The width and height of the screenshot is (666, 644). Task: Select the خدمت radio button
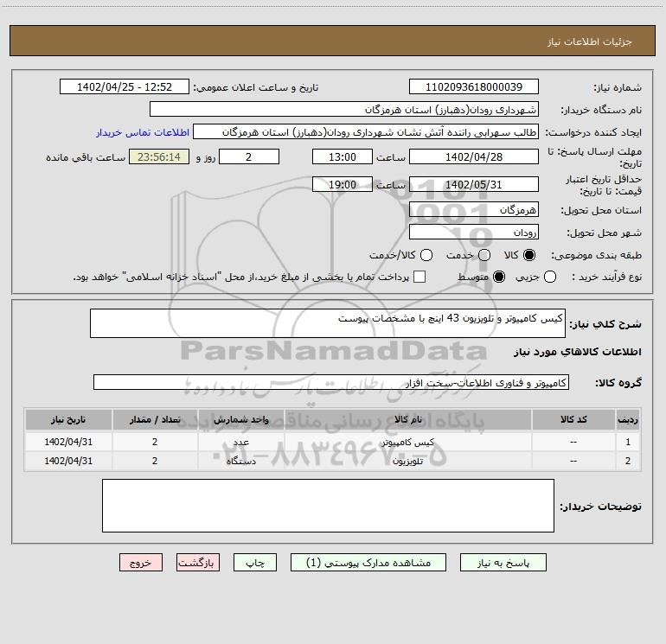point(484,255)
